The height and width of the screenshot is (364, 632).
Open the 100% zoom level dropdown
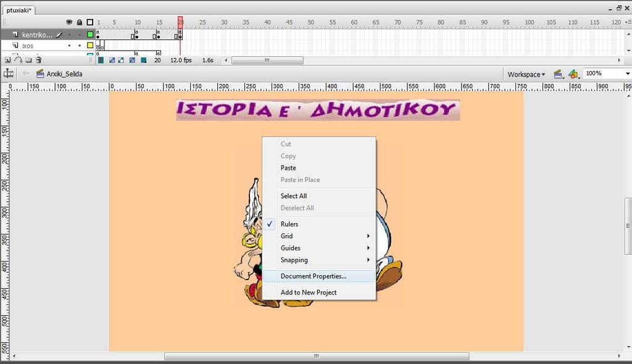628,74
